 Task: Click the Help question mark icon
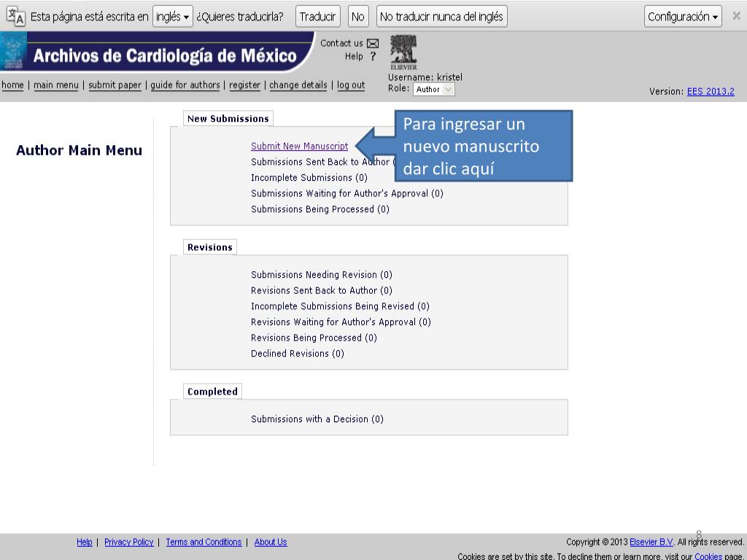click(373, 57)
